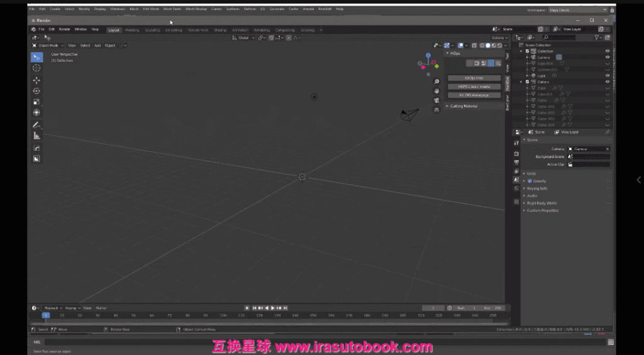644x355 pixels.
Task: Activate the 3D Cursor tool
Action: point(36,68)
